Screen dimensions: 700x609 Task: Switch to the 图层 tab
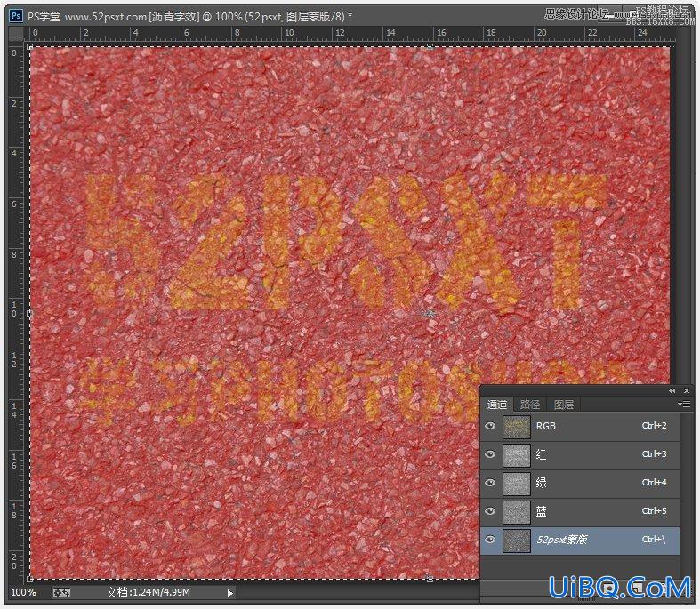point(563,405)
